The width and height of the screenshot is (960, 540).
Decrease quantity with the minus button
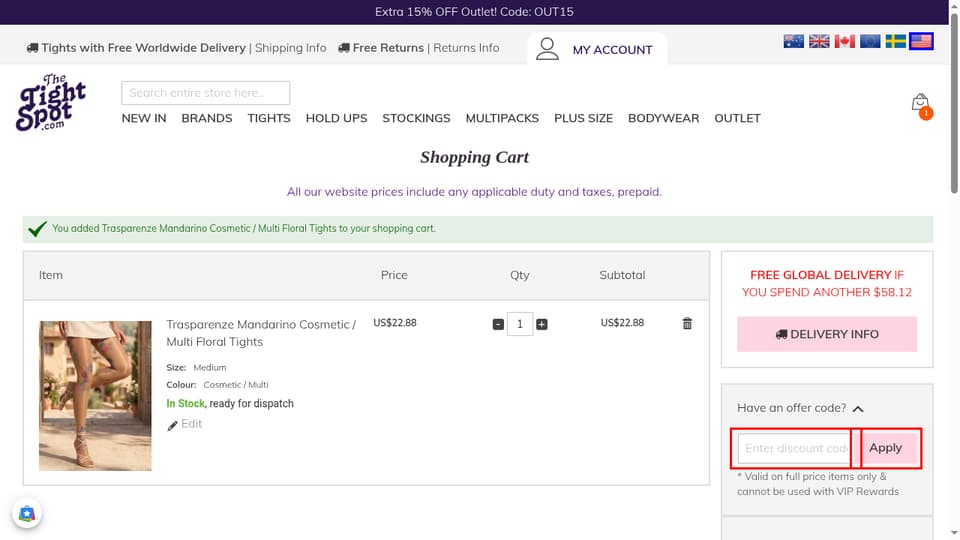coord(498,324)
